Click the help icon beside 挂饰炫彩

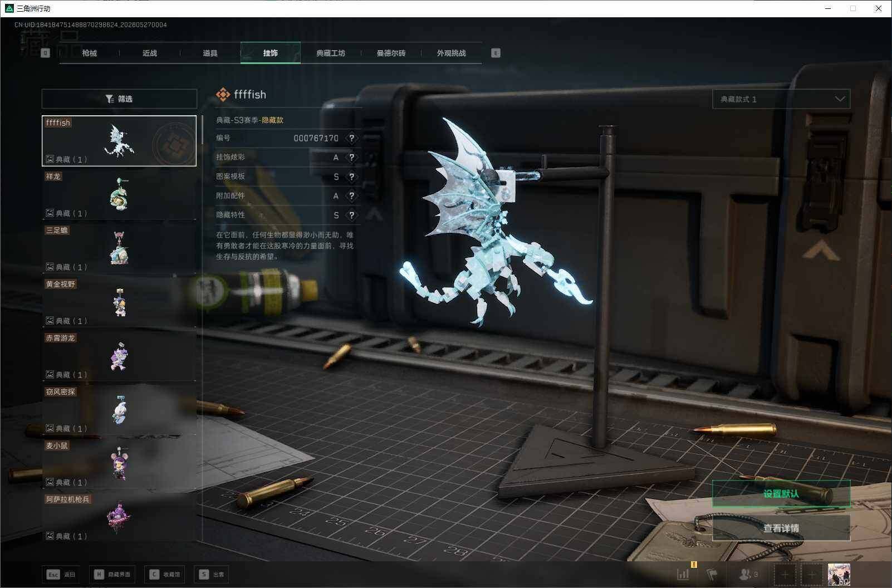351,158
